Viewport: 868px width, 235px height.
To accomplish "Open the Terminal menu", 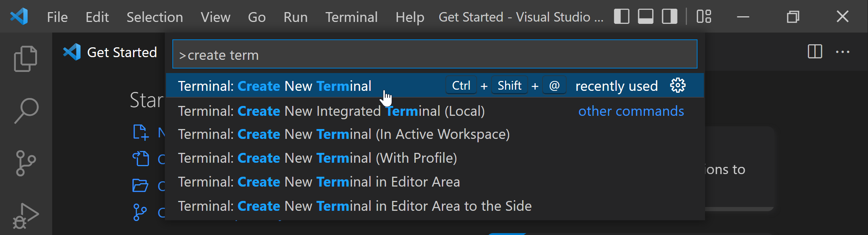I will pos(351,17).
